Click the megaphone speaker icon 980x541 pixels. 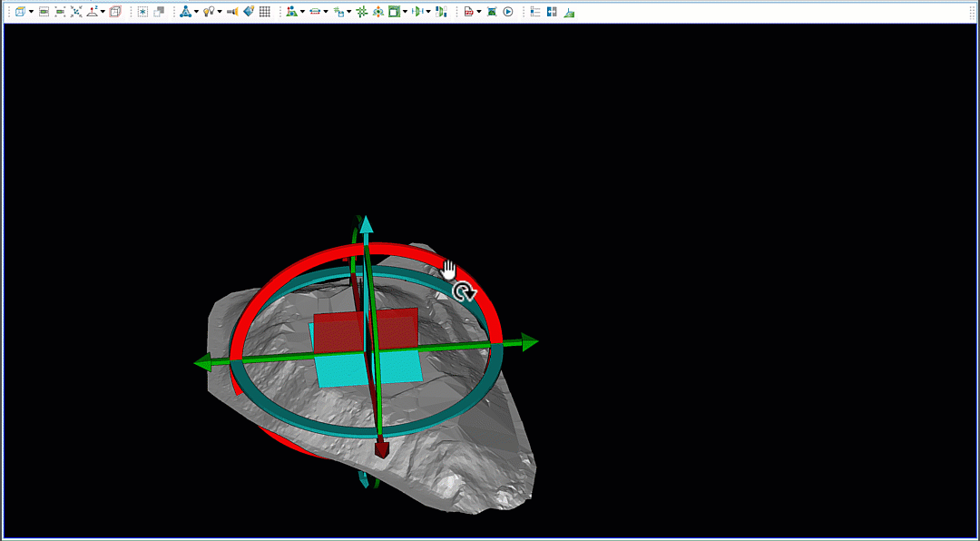[232, 12]
